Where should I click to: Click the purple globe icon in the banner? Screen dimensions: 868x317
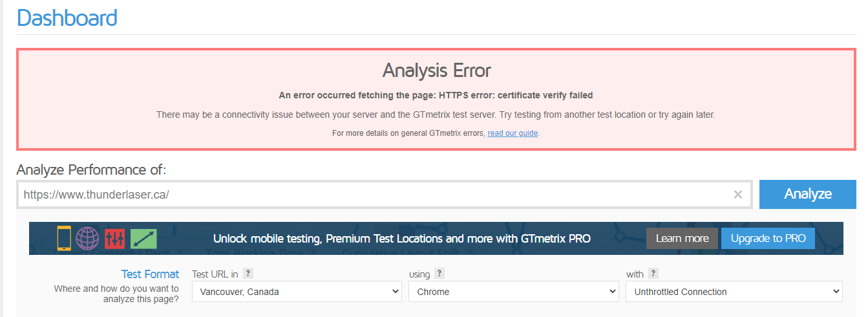point(87,238)
